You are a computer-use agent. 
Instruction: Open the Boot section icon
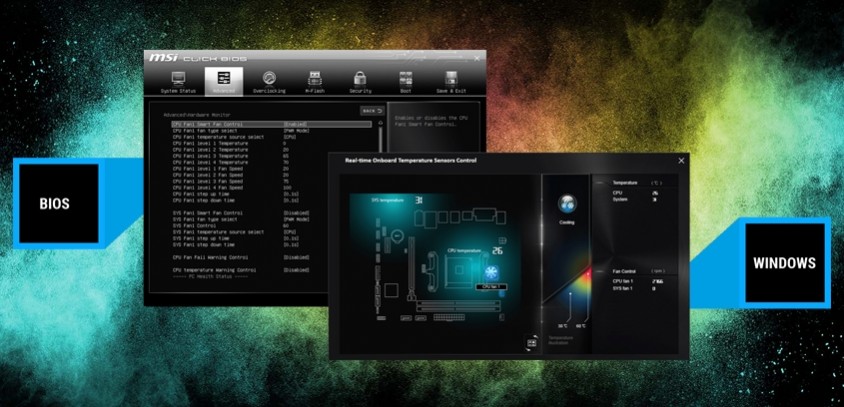coord(405,80)
